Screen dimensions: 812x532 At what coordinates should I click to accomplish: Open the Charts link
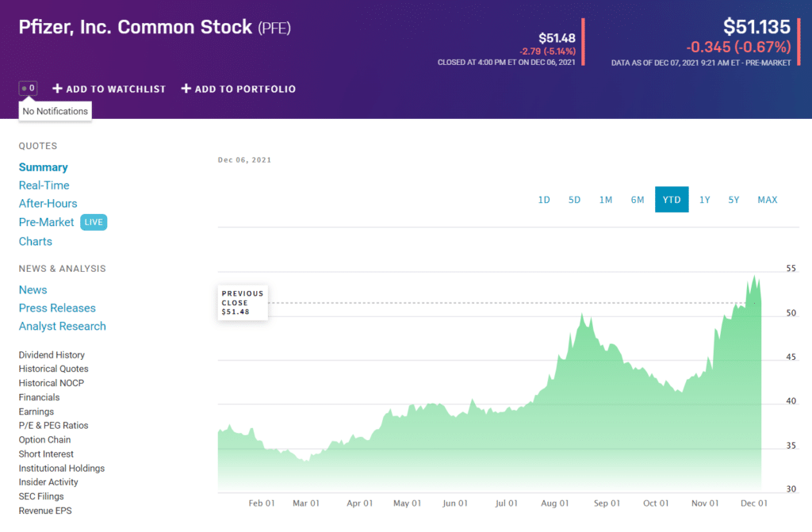click(35, 241)
